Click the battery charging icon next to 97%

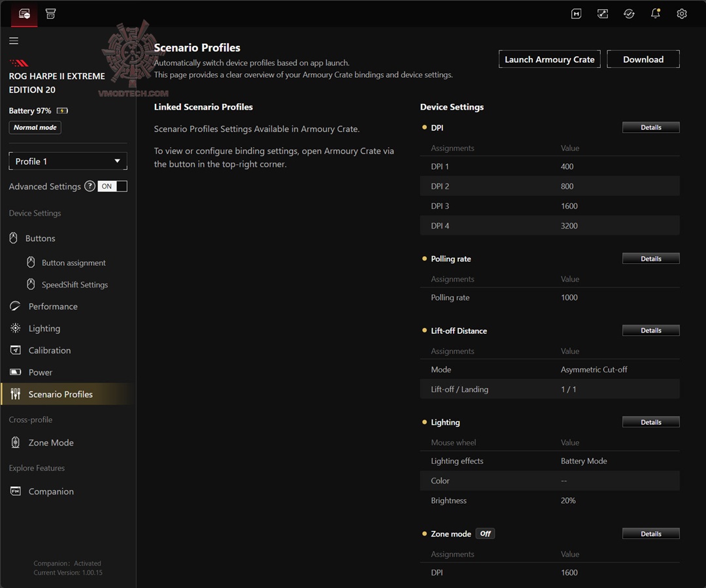(62, 110)
